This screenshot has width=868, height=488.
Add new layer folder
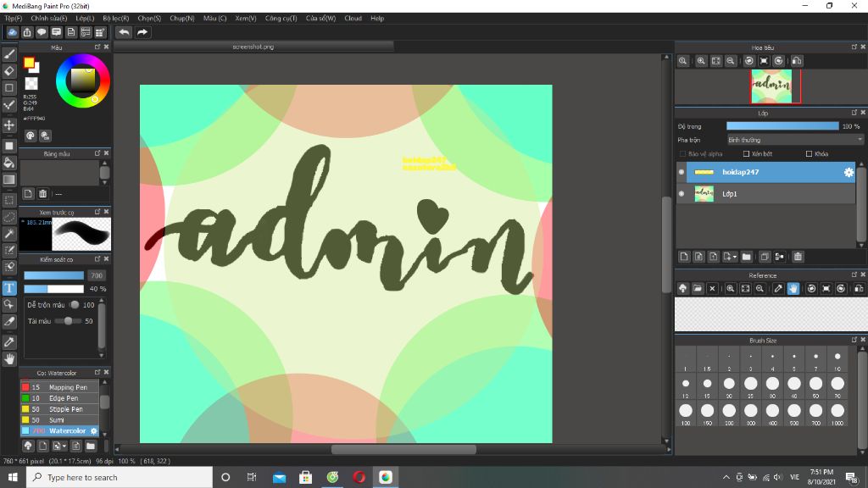click(x=746, y=256)
